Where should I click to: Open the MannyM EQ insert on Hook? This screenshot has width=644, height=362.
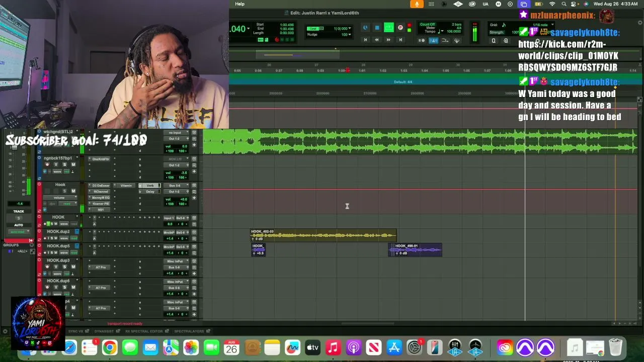[101, 198]
